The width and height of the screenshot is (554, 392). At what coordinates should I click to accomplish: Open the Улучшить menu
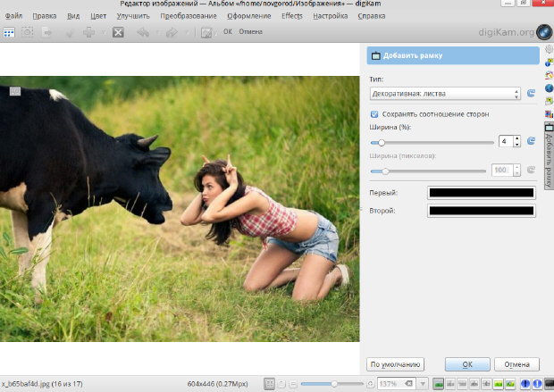point(133,16)
